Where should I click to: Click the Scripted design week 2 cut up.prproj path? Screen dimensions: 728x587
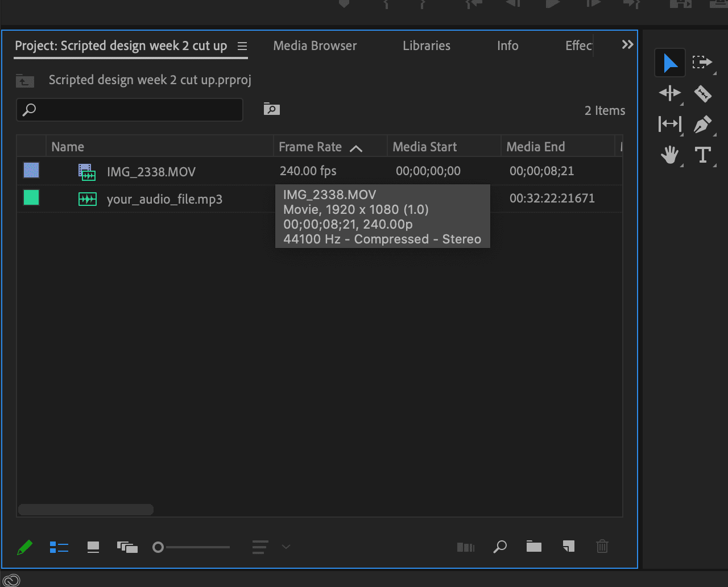(x=150, y=80)
